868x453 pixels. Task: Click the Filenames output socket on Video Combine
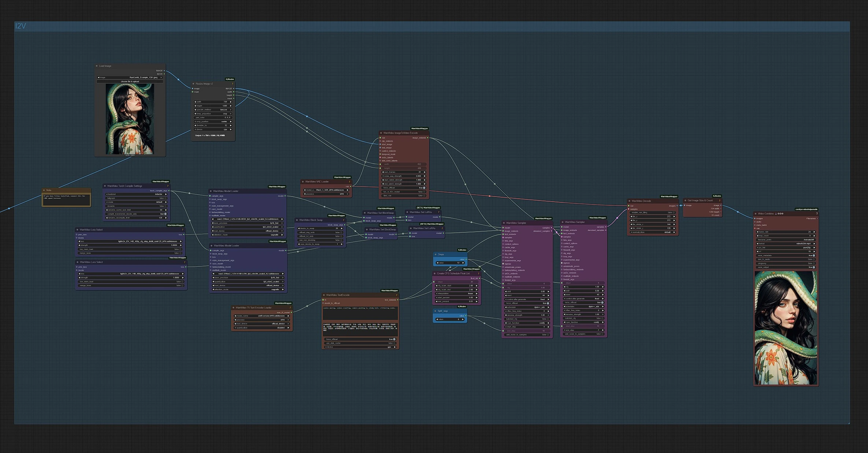point(817,218)
